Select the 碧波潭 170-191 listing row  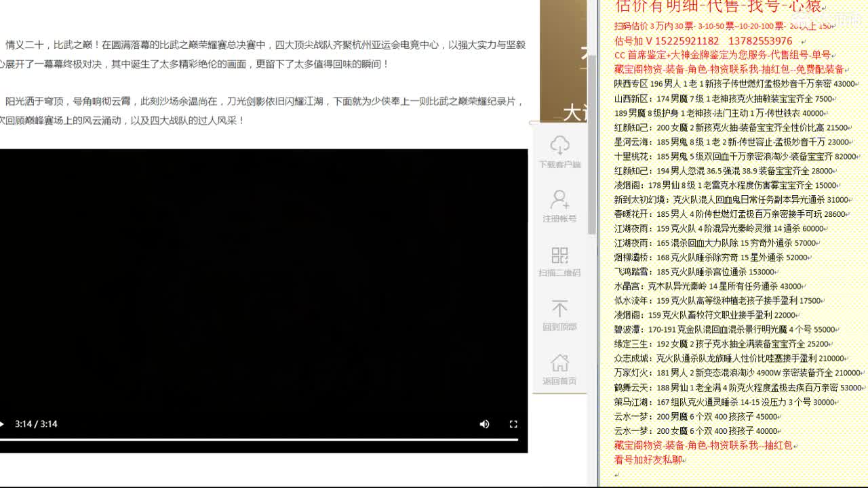point(724,329)
